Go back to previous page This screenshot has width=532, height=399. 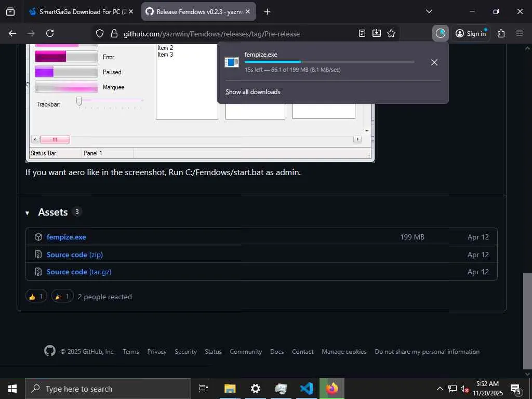12,33
